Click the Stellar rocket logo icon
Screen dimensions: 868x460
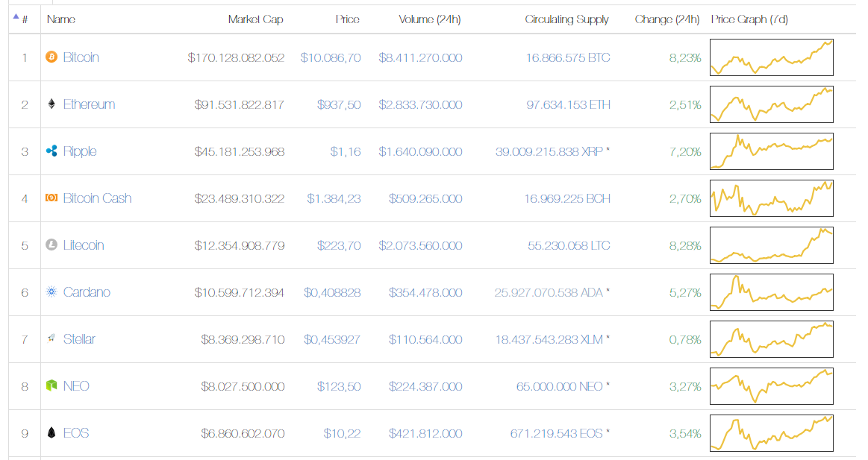click(51, 339)
